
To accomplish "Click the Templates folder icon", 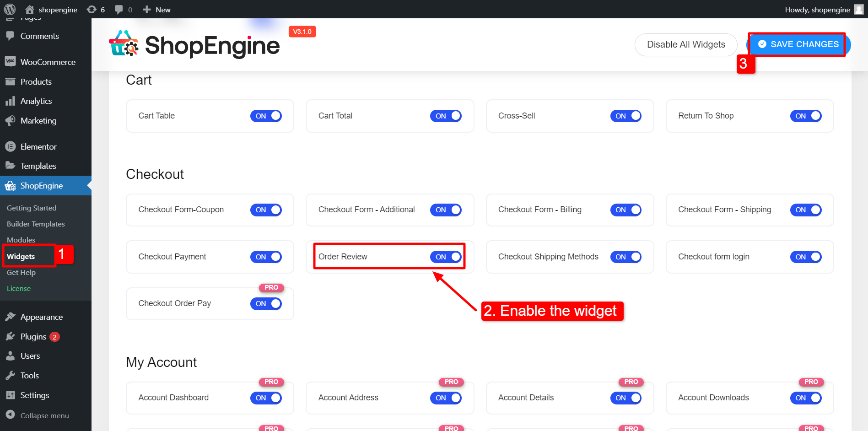I will [x=10, y=166].
